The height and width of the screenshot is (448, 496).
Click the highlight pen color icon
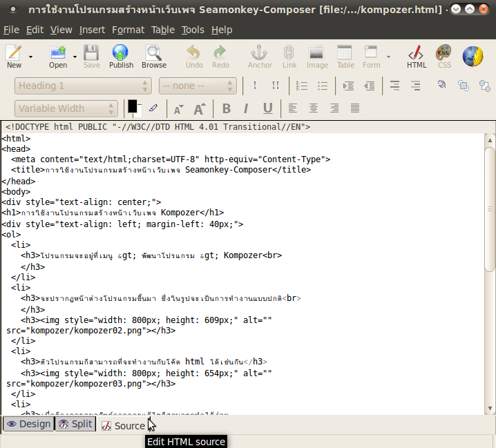click(153, 108)
